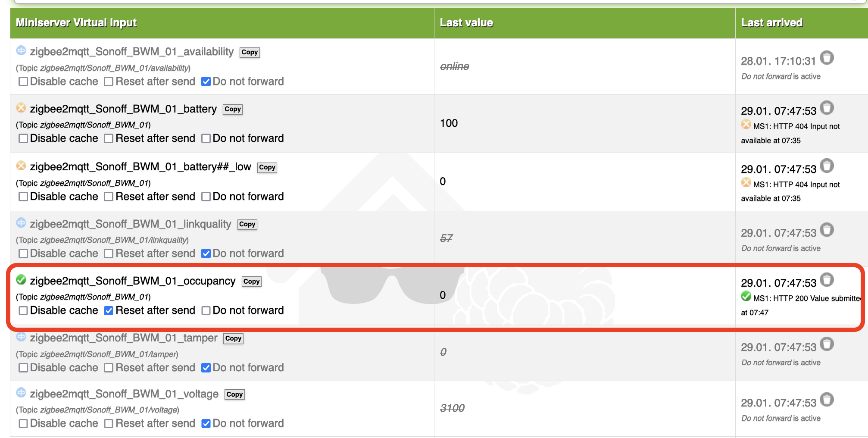The width and height of the screenshot is (868, 438).
Task: Click green checkmark status icon beside occupancy
Action: (21, 280)
